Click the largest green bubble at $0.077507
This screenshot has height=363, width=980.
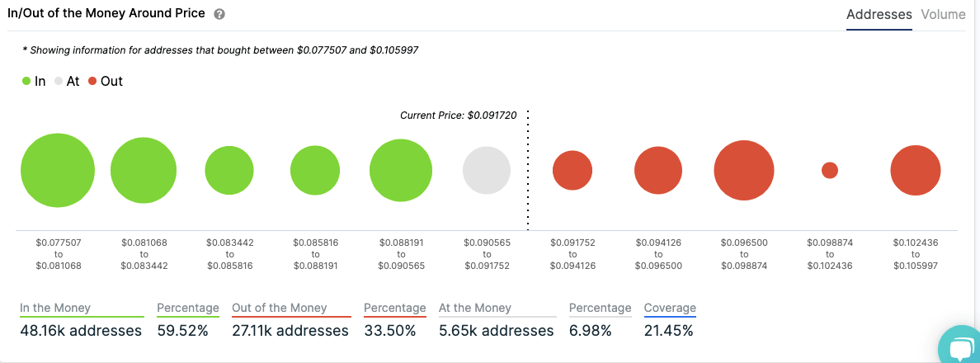pos(57,170)
